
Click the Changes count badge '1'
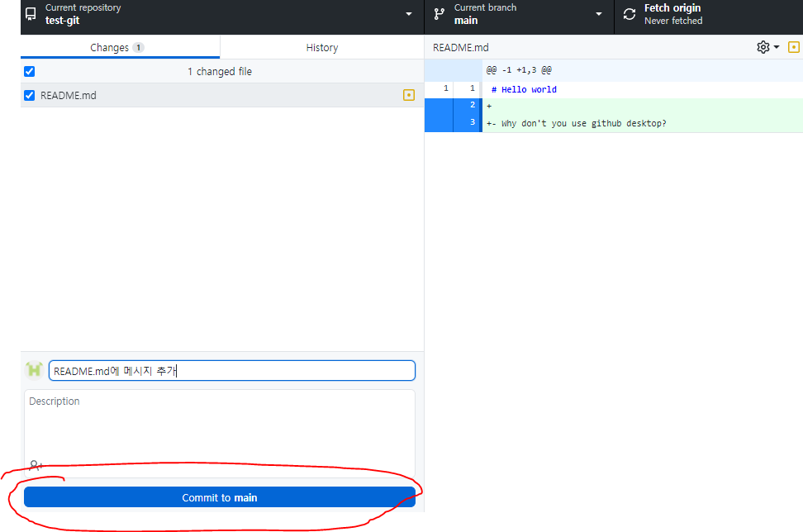(138, 48)
